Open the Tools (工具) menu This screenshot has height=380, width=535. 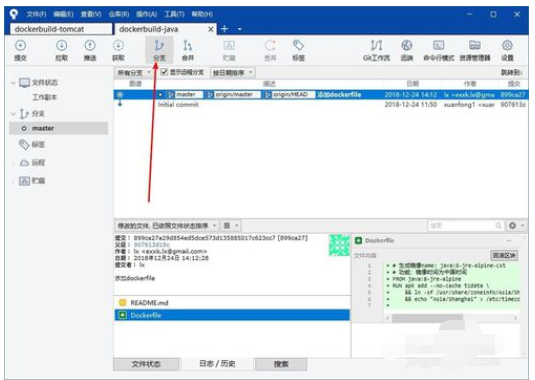coord(174,14)
